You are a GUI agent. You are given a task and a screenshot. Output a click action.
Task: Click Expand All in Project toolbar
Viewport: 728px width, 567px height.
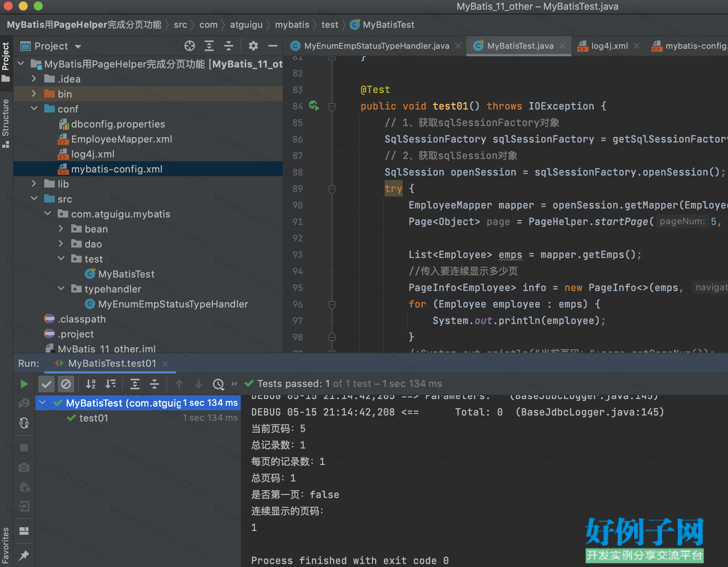click(209, 46)
